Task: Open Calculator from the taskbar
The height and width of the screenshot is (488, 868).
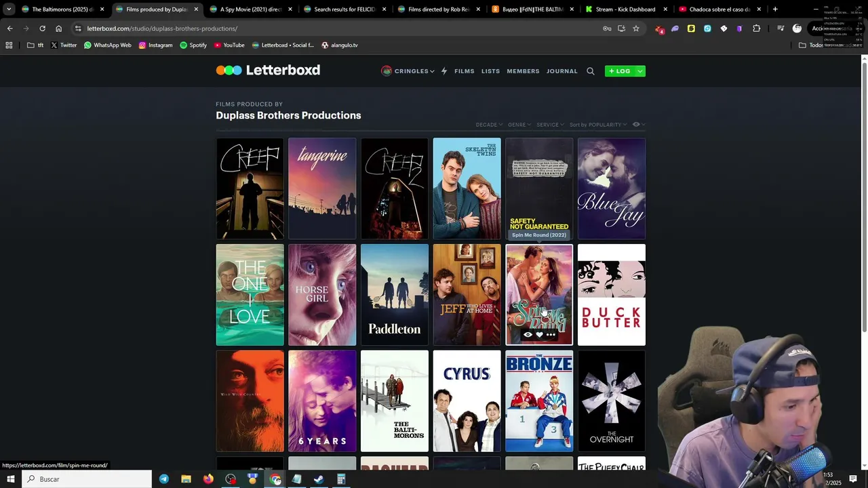Action: [341, 479]
